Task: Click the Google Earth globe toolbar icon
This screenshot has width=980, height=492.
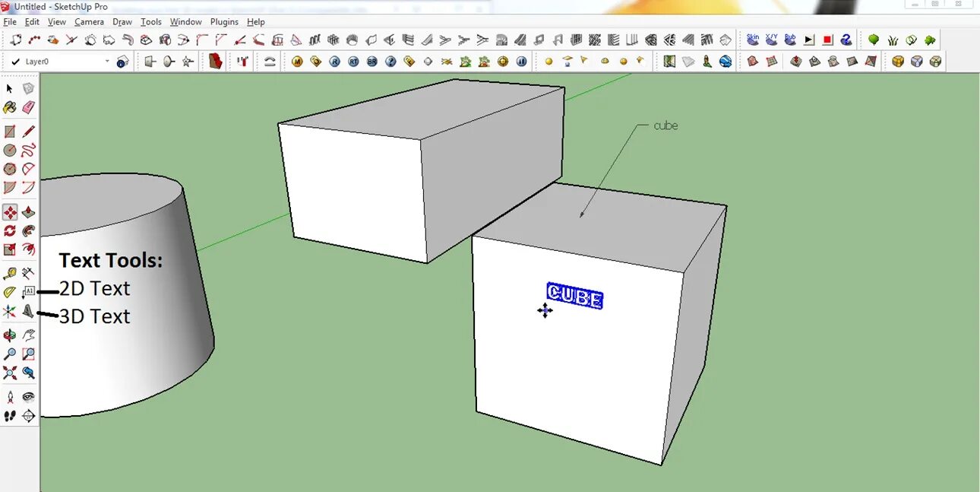Action: pyautogui.click(x=725, y=62)
